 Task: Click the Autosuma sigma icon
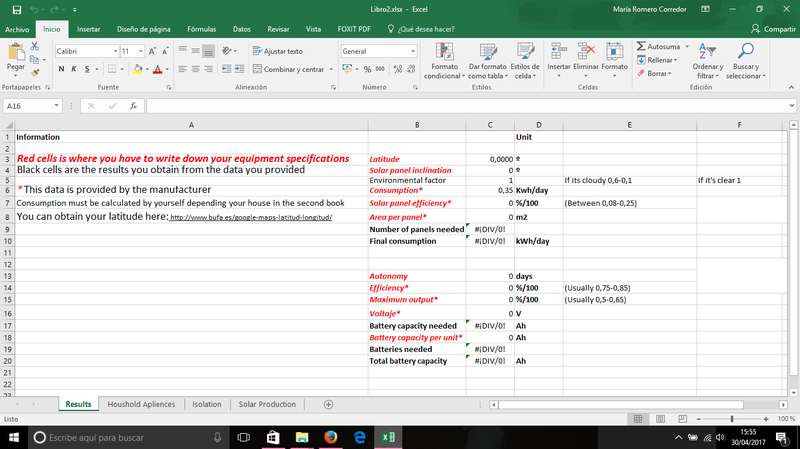pos(641,46)
